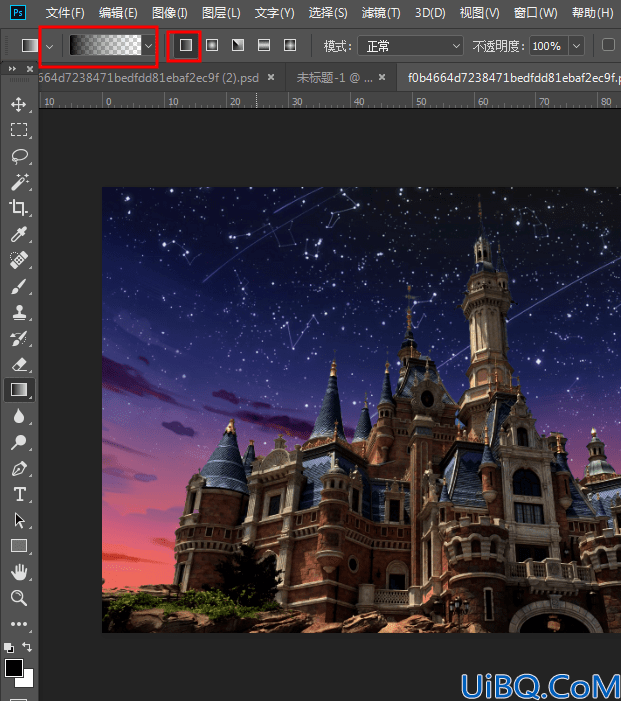Open the 图层(L) menu

tap(221, 13)
